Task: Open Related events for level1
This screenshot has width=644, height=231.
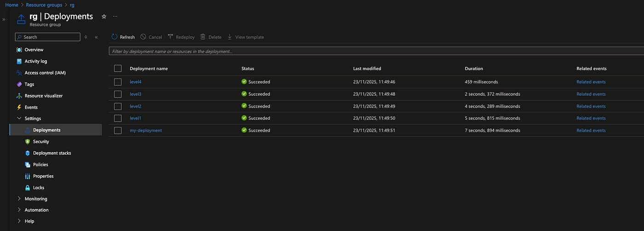Action: [591, 118]
